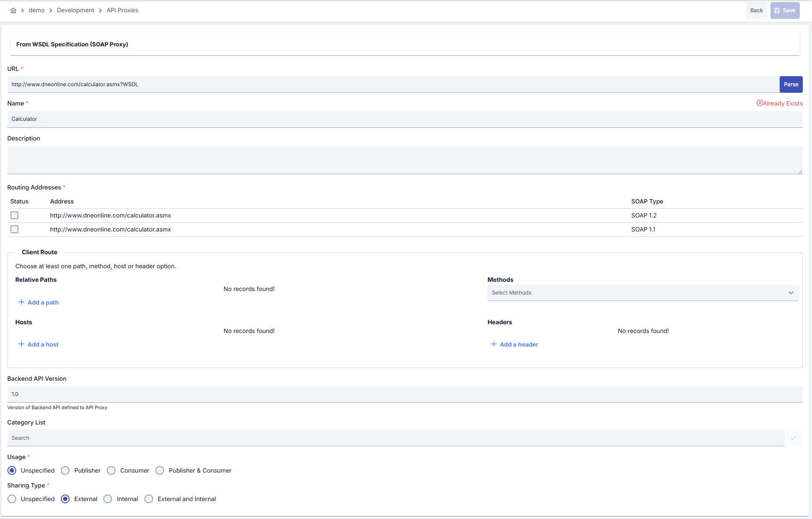Click the Methods dropdown chevron arrow
Image resolution: width=812 pixels, height=519 pixels.
click(791, 293)
